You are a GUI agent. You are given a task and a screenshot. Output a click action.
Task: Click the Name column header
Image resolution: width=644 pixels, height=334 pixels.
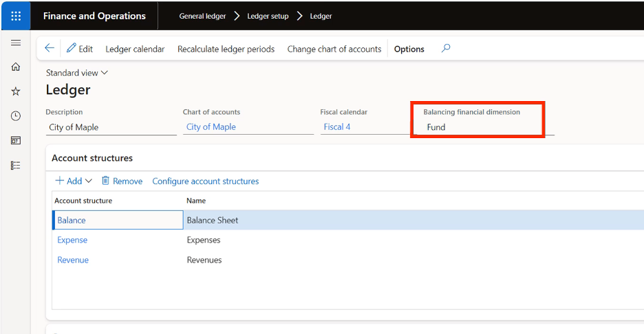pos(196,201)
